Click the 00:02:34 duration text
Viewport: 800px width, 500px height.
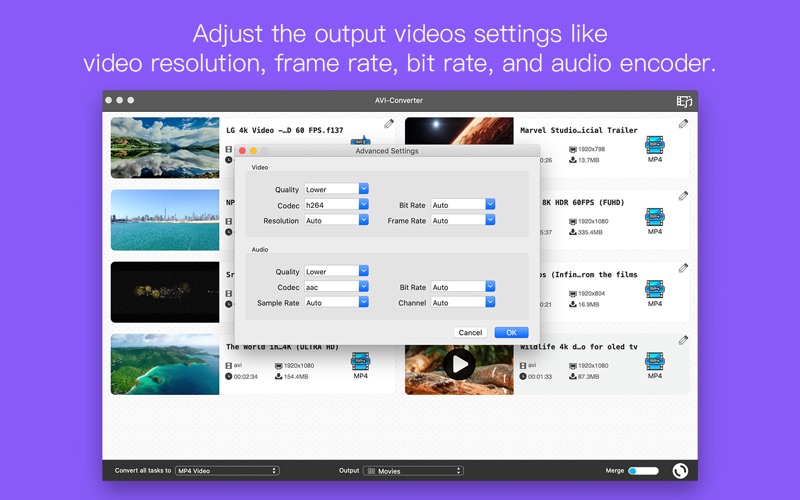[245, 377]
